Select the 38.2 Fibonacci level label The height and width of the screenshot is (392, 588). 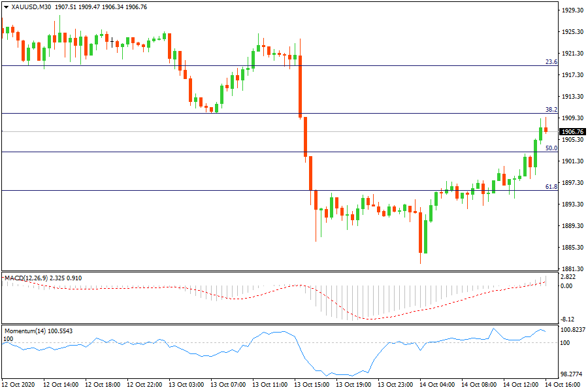(x=551, y=110)
